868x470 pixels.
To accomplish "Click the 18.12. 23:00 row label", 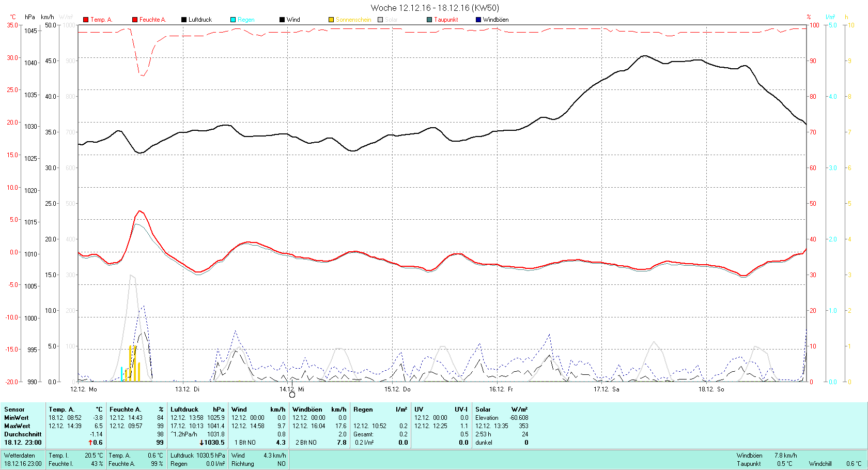I will pos(23,443).
